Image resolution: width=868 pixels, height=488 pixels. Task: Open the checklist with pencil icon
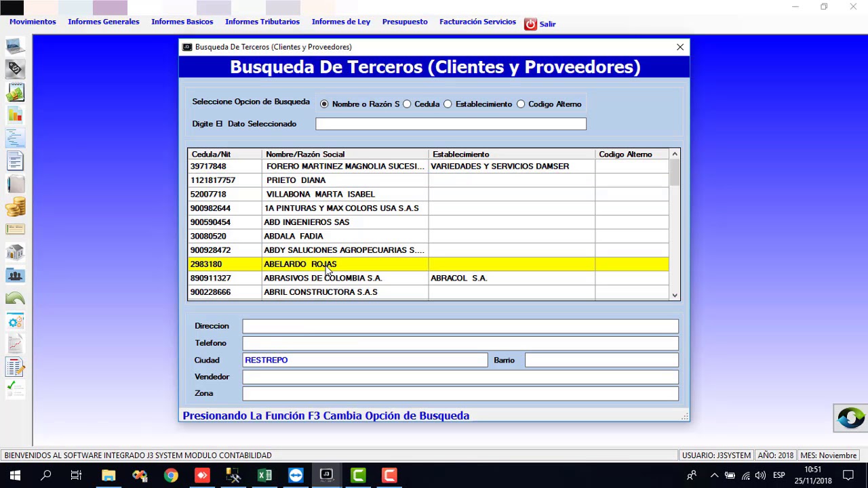pyautogui.click(x=15, y=367)
